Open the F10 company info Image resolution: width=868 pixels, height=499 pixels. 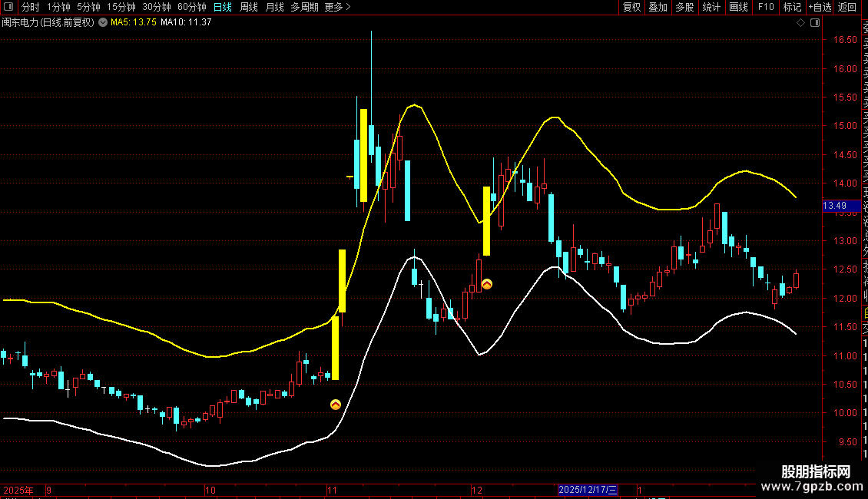766,7
